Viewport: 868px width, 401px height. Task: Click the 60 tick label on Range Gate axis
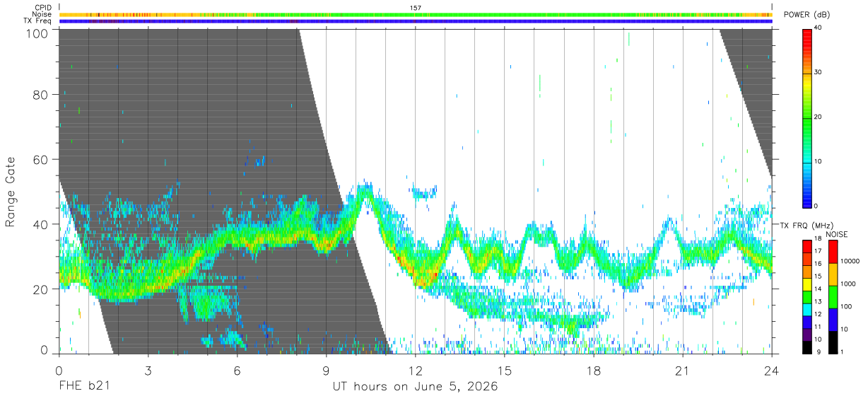[x=40, y=159]
